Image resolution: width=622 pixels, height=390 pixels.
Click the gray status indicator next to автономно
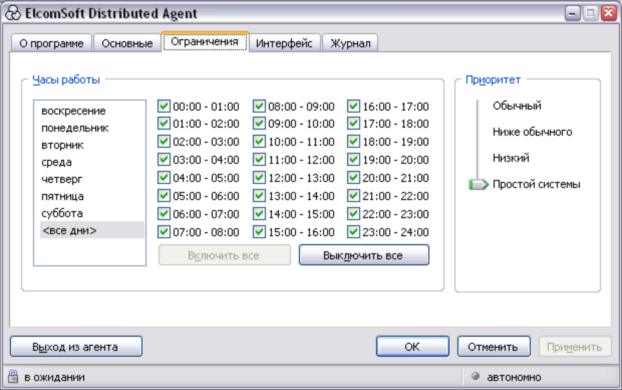point(475,376)
